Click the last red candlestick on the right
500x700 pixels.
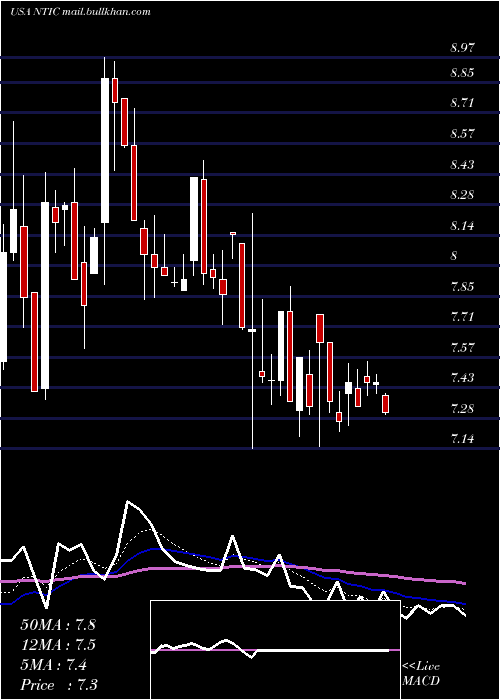pos(386,404)
